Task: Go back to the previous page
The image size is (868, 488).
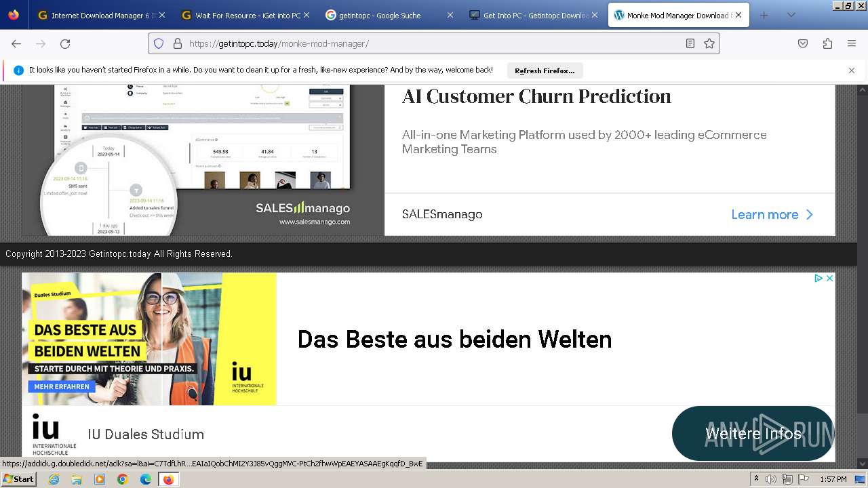Action: coord(16,43)
